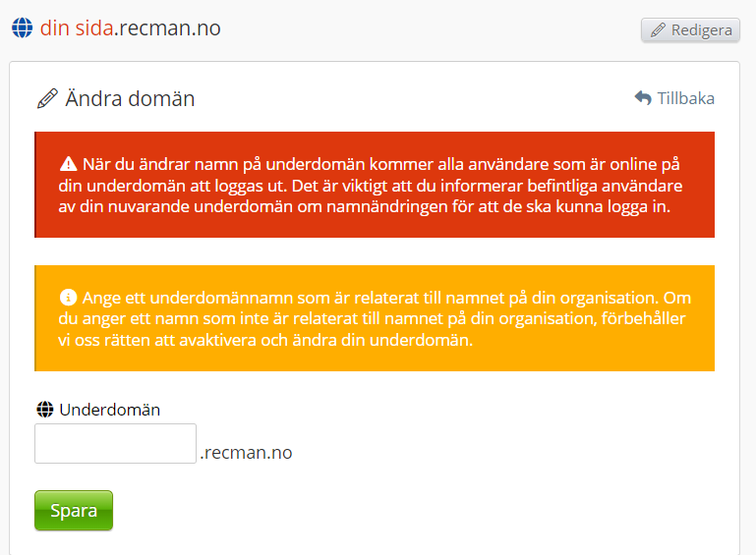
Task: Click the dark left border of the orange alert
Action: (x=35, y=318)
